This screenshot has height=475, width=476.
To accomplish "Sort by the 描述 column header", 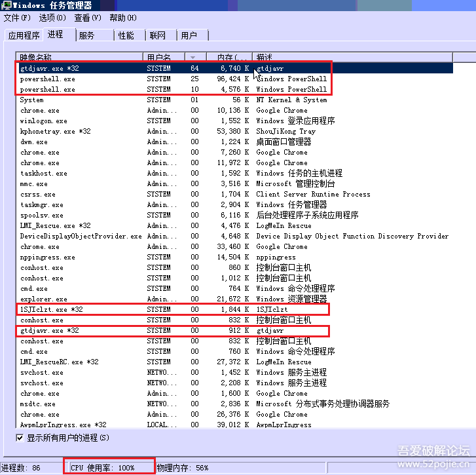I will [352, 57].
